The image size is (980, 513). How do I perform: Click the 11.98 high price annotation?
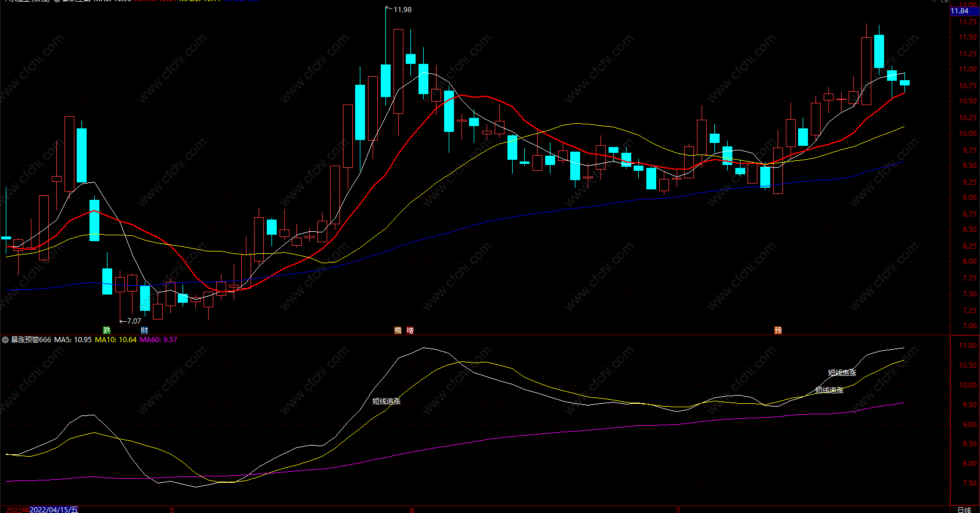pyautogui.click(x=402, y=10)
